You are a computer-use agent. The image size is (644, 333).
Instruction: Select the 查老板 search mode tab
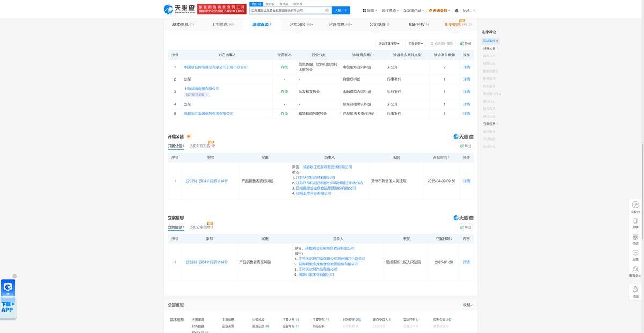[x=270, y=4]
